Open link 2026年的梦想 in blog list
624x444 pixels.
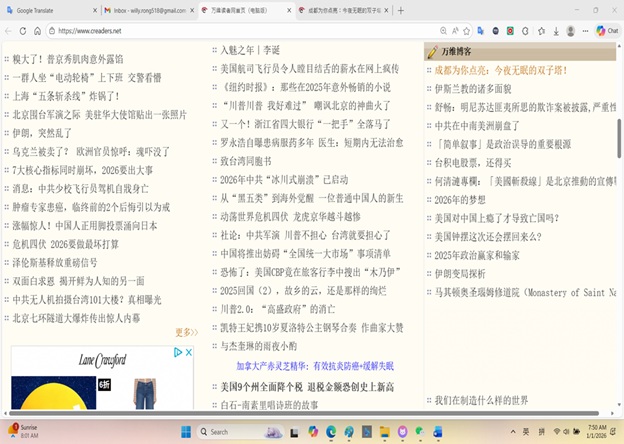[460, 199]
